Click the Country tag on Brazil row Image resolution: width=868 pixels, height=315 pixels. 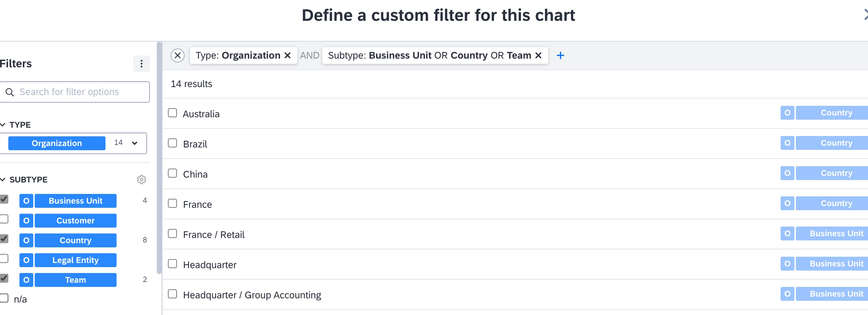836,143
